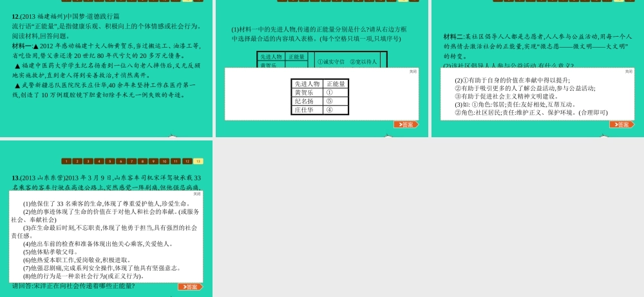Close the answer table popup via 关闭
644x297 pixels.
(413, 72)
